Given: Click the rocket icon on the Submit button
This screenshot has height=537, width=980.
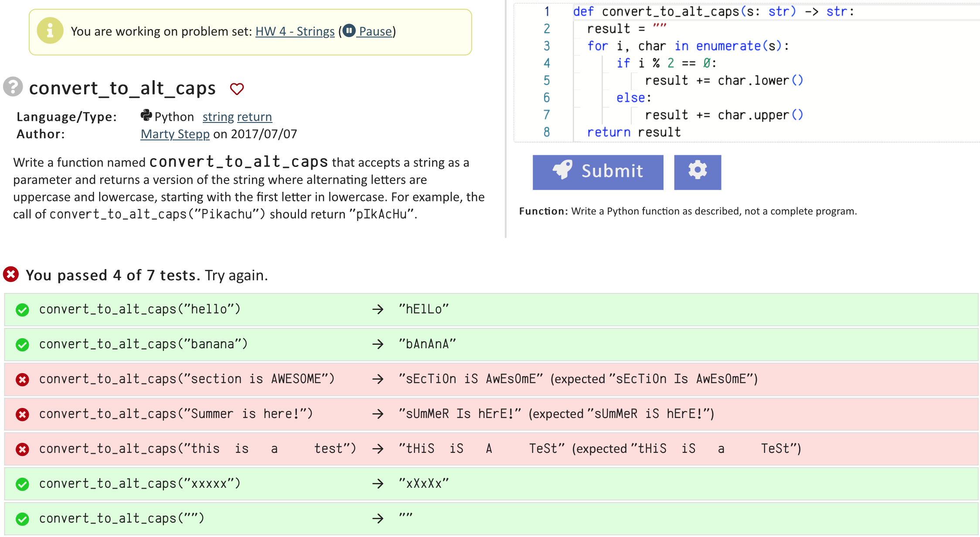Looking at the screenshot, I should [x=563, y=171].
